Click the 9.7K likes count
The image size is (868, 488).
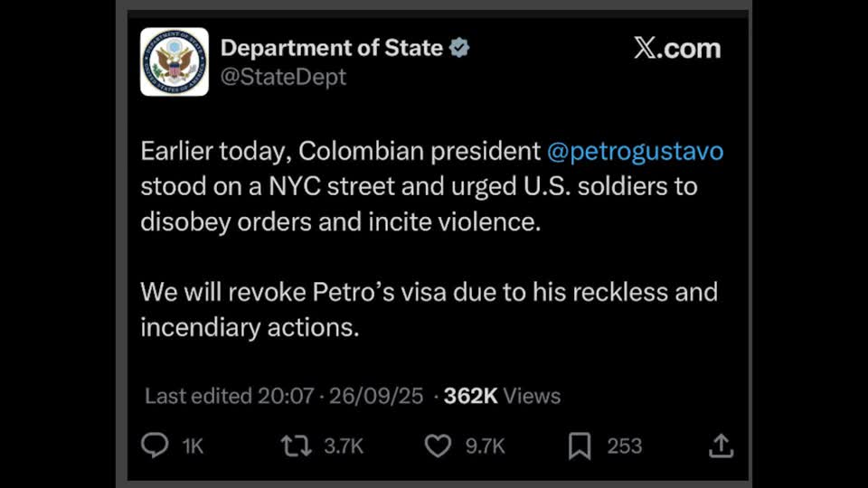(485, 446)
